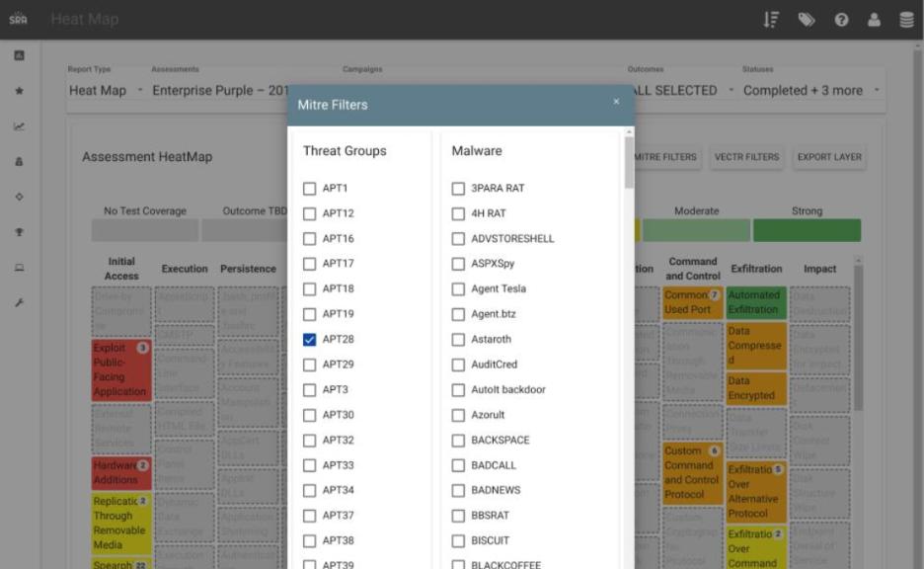
Task: Open the Statuses Completed + 3 more dropdown
Action: [x=811, y=90]
